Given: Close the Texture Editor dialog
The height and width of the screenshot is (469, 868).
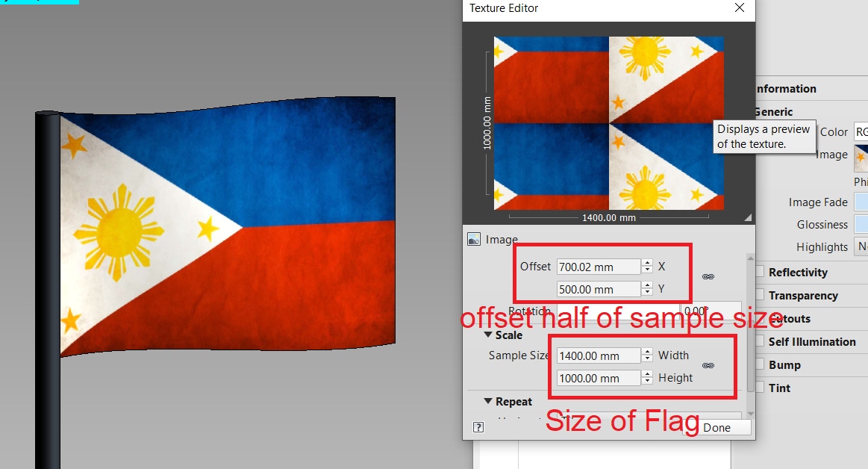Looking at the screenshot, I should pyautogui.click(x=739, y=7).
